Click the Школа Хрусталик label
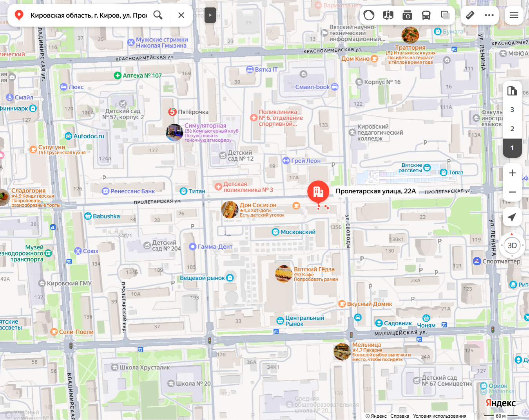The width and height of the screenshot is (529, 420). pos(145,368)
